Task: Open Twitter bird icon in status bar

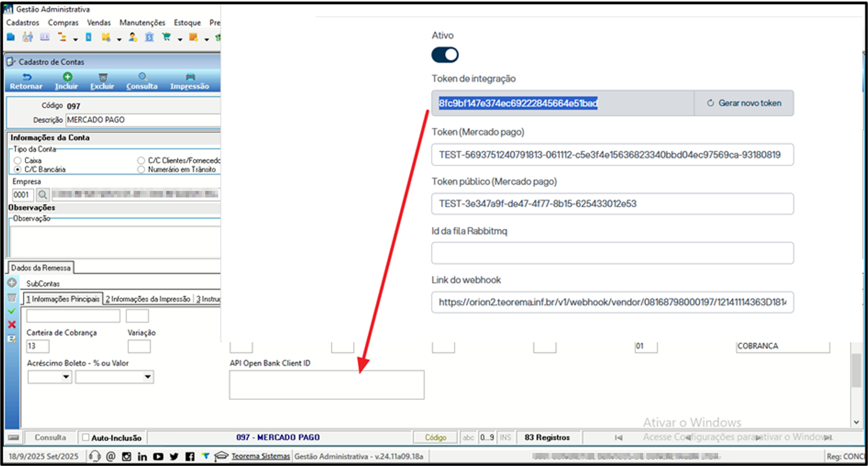Action: tap(174, 456)
